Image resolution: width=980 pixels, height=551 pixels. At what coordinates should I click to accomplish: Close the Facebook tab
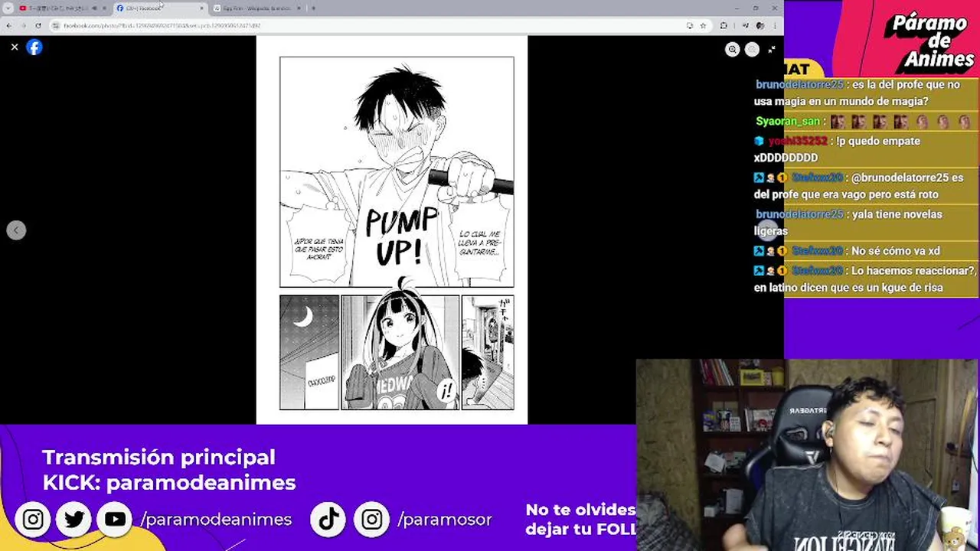pyautogui.click(x=202, y=8)
